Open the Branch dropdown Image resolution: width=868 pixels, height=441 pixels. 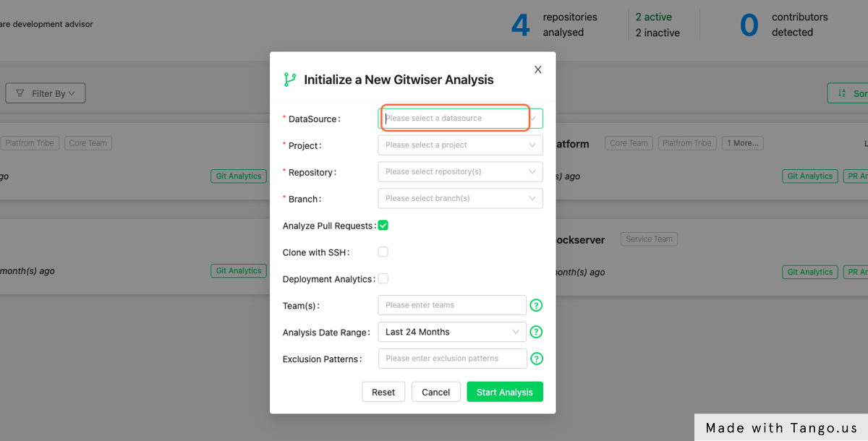(x=460, y=199)
